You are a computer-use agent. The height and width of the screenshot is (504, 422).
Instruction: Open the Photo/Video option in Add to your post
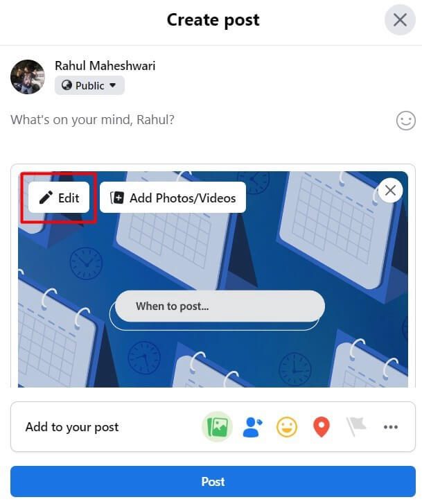pos(218,426)
